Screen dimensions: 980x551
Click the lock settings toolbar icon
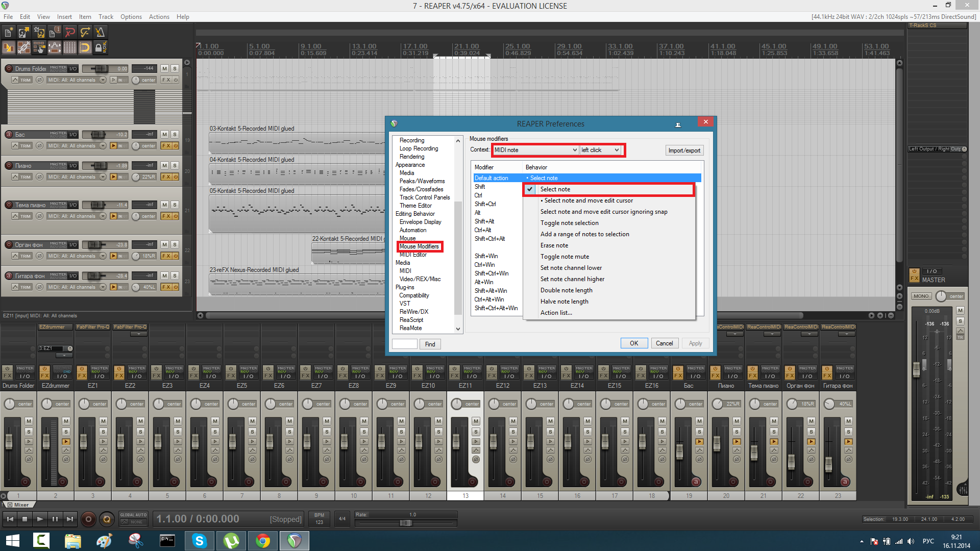[x=101, y=48]
